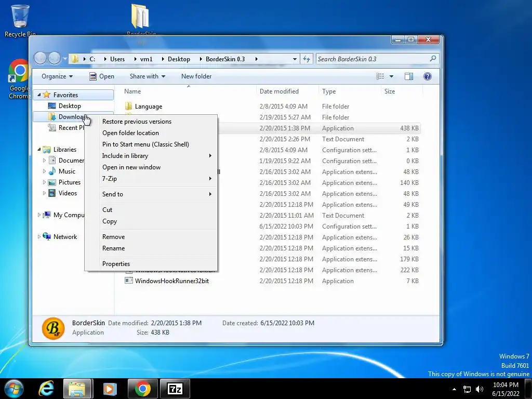
Task: Choose Restore previous versions
Action: 137,122
